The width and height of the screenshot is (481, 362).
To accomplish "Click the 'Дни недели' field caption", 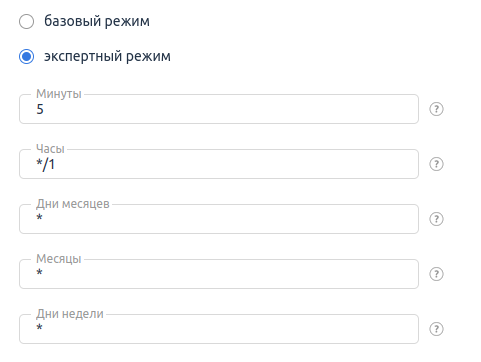I will point(70,314).
